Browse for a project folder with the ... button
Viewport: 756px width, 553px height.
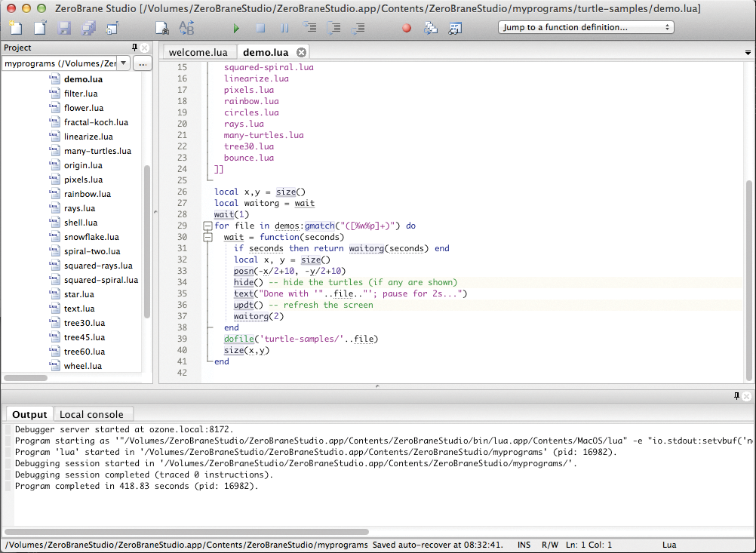coord(142,63)
